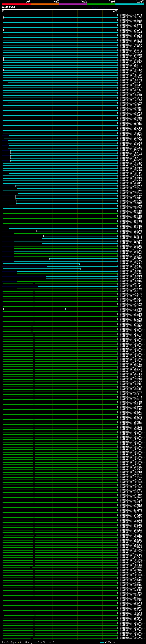The width and height of the screenshot is (146, 644).
Task: Click label UniRef100_A1L2K7
Action: [x=131, y=163]
